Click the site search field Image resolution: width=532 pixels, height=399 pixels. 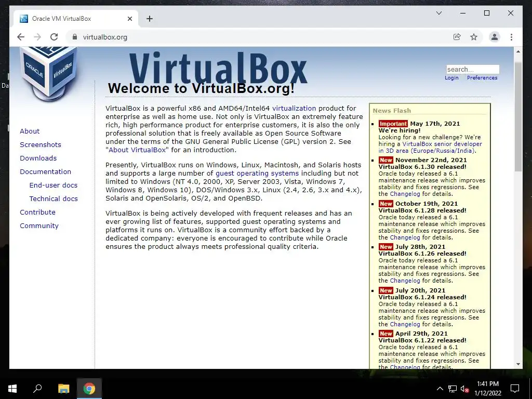coord(473,69)
